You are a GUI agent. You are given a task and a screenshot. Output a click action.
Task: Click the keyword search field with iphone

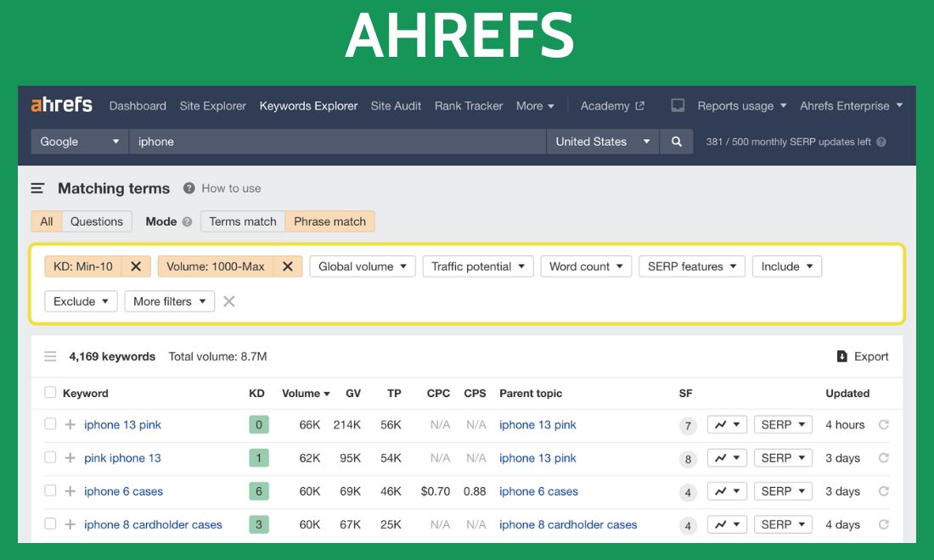(336, 142)
